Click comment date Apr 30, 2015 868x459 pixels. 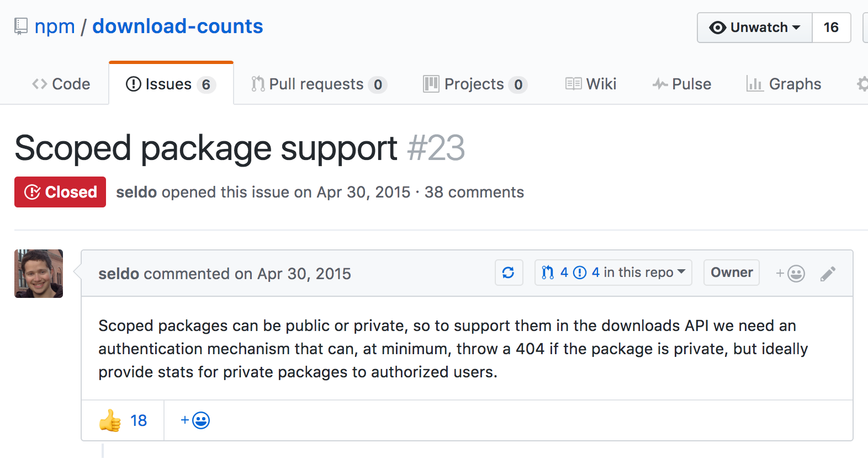click(x=304, y=274)
